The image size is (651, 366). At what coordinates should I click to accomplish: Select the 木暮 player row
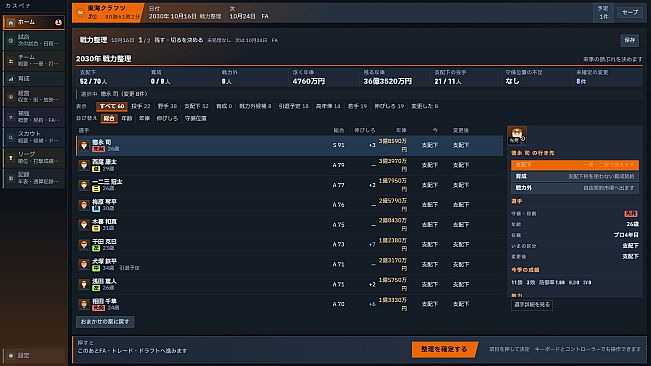(289, 225)
